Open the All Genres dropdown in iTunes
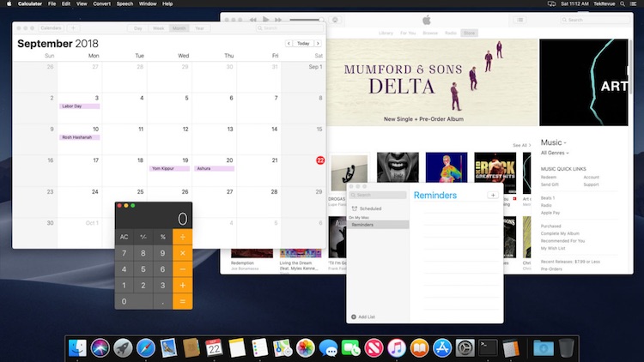The height and width of the screenshot is (362, 644). coord(555,153)
